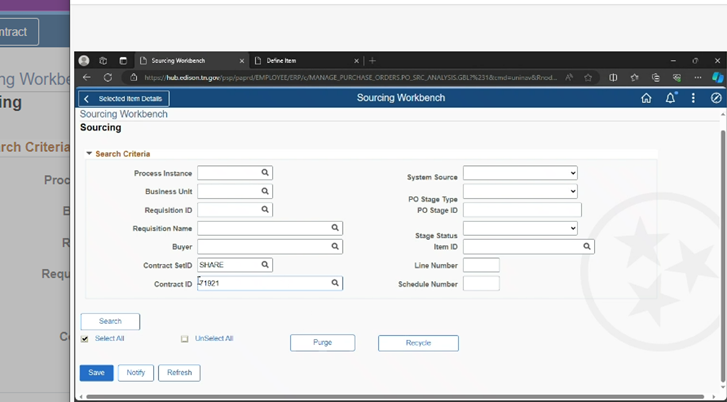The width and height of the screenshot is (727, 402).
Task: Check the UnSelect All checkbox
Action: click(185, 339)
